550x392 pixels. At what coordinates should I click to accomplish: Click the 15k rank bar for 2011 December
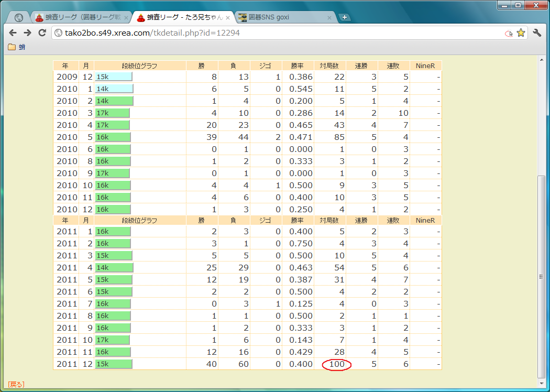[114, 364]
